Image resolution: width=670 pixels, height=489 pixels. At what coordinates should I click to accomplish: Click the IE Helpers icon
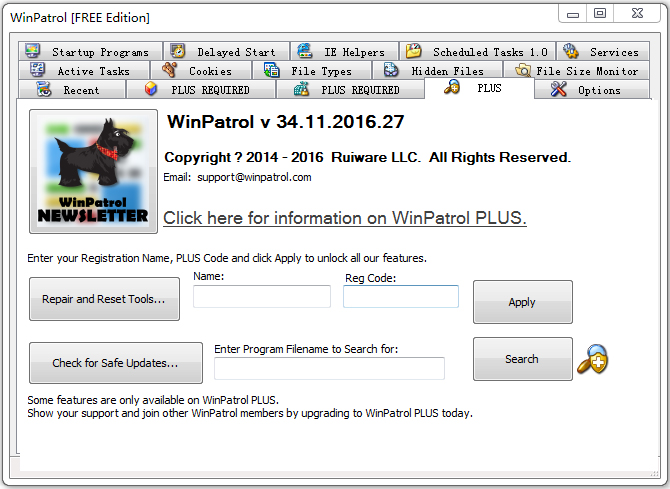click(x=305, y=51)
